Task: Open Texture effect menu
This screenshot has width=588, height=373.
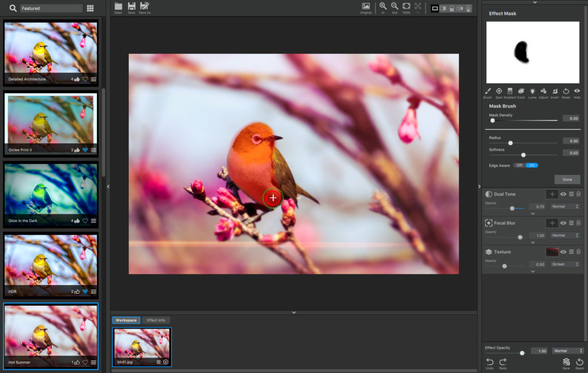Action: tap(571, 252)
